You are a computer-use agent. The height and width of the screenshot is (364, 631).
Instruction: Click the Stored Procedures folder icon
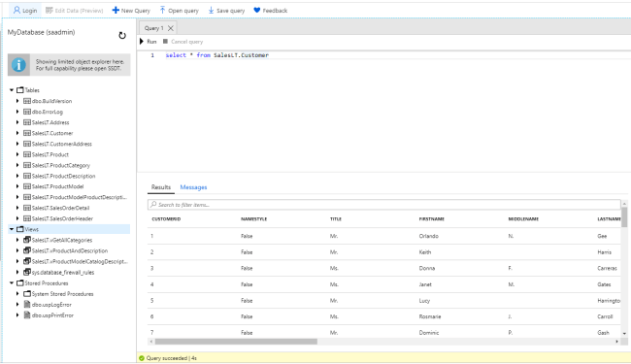[20, 283]
